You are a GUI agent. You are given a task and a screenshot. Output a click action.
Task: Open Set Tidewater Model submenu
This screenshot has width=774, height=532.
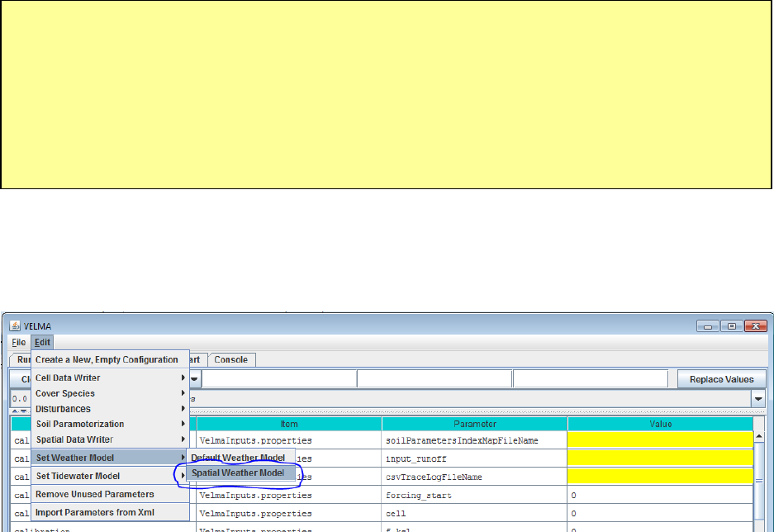point(110,476)
